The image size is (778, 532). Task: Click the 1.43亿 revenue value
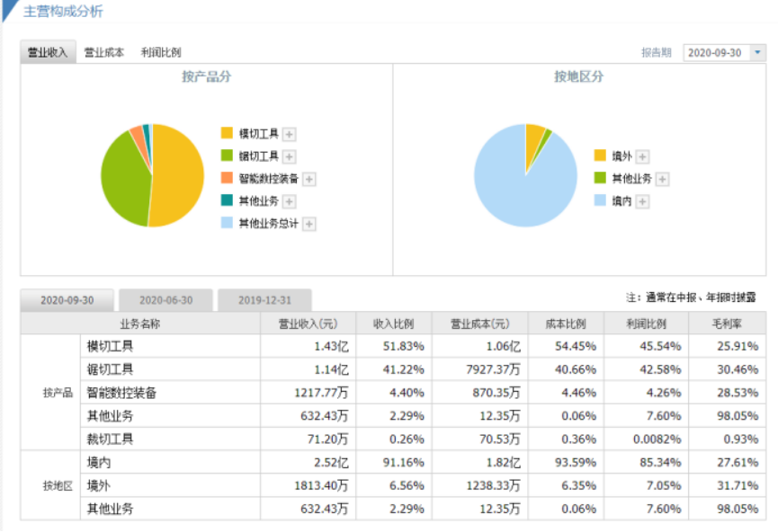point(331,346)
